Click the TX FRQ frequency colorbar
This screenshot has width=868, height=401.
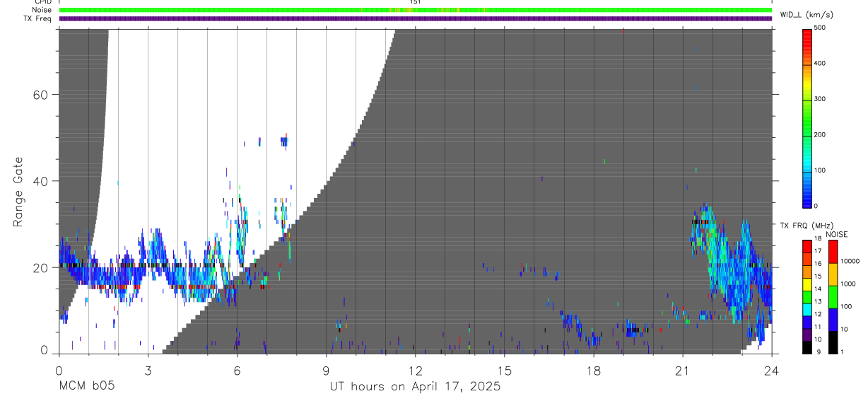808,297
